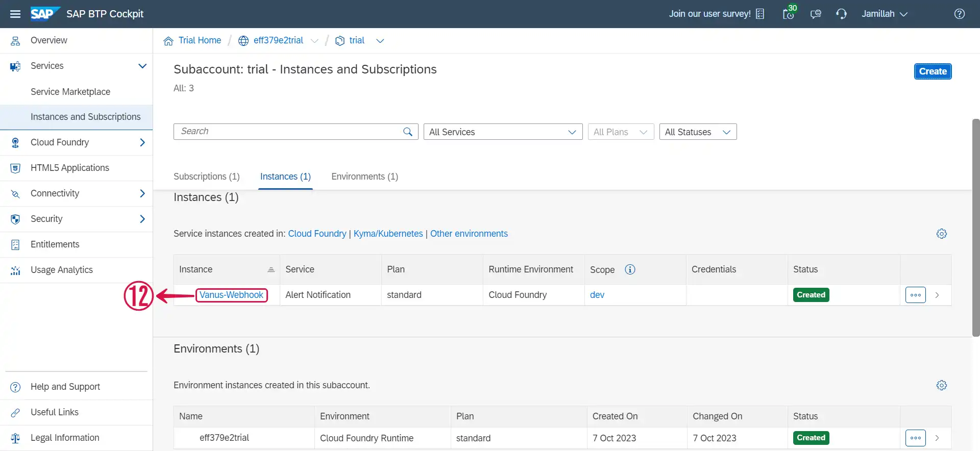Click the eff379e2trial environment name
The image size is (980, 451).
click(x=224, y=438)
